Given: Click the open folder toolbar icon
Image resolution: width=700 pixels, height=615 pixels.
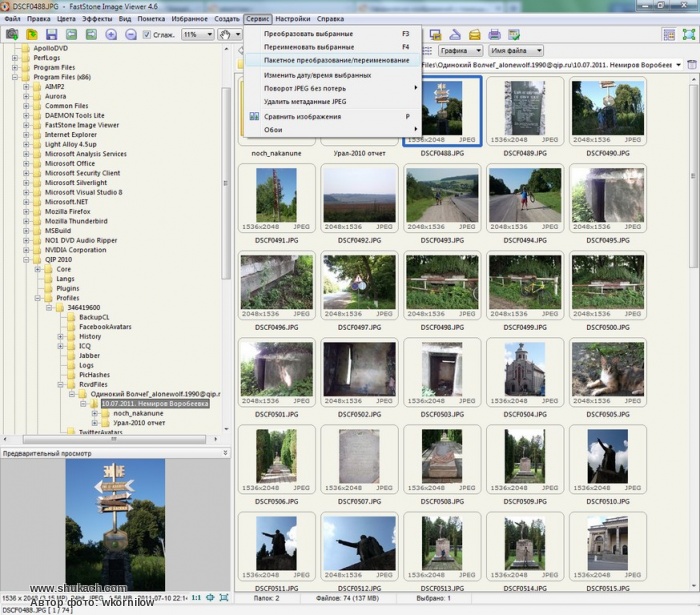Looking at the screenshot, I should coord(32,34).
